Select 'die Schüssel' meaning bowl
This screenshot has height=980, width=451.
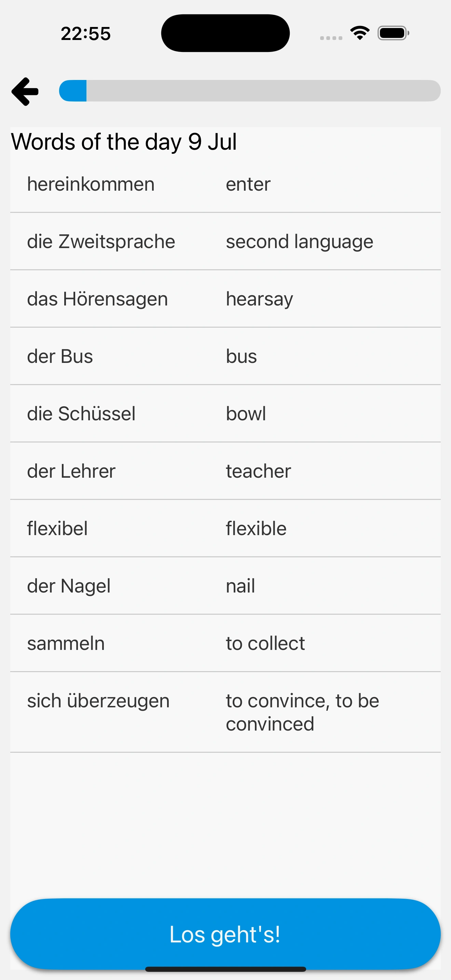pyautogui.click(x=81, y=414)
